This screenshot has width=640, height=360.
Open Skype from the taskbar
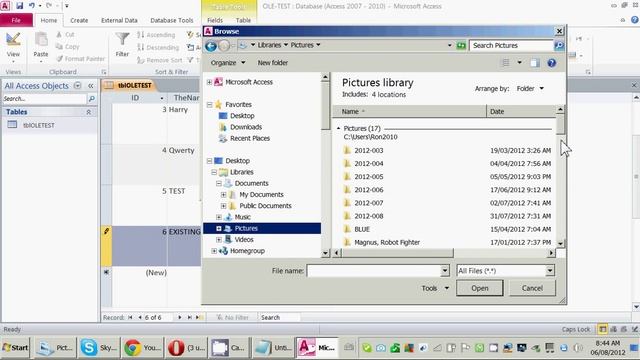point(98,348)
